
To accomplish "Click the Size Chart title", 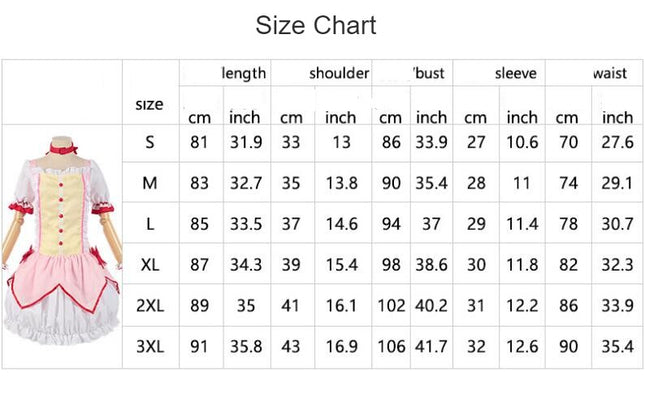I will [316, 25].
